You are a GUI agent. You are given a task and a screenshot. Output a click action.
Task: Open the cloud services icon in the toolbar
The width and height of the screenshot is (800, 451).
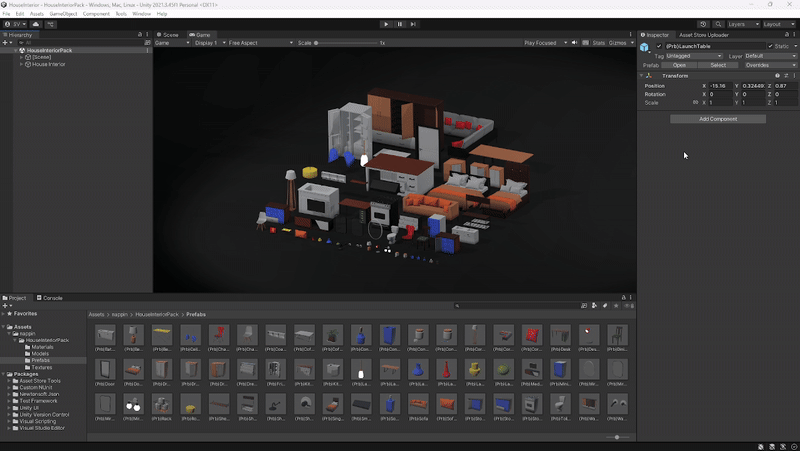(36, 24)
